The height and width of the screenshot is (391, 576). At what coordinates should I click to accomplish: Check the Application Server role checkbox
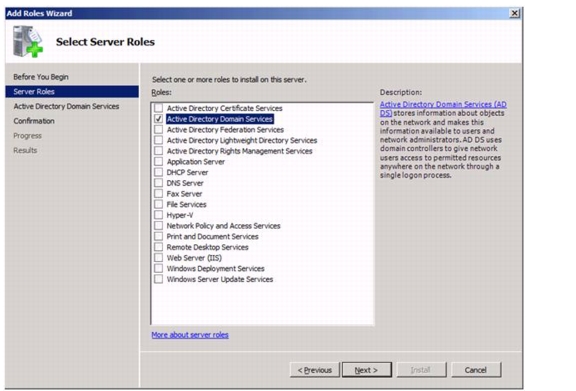point(158,161)
